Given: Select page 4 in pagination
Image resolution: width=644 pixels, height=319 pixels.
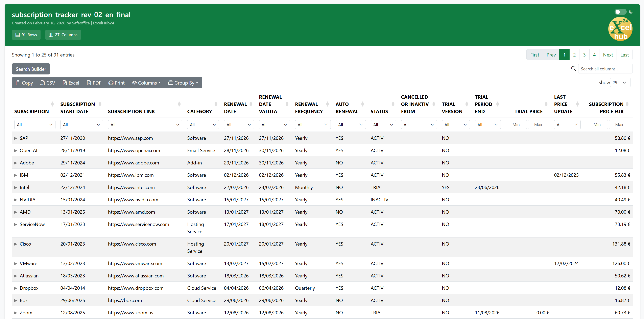Looking at the screenshot, I should click(594, 54).
